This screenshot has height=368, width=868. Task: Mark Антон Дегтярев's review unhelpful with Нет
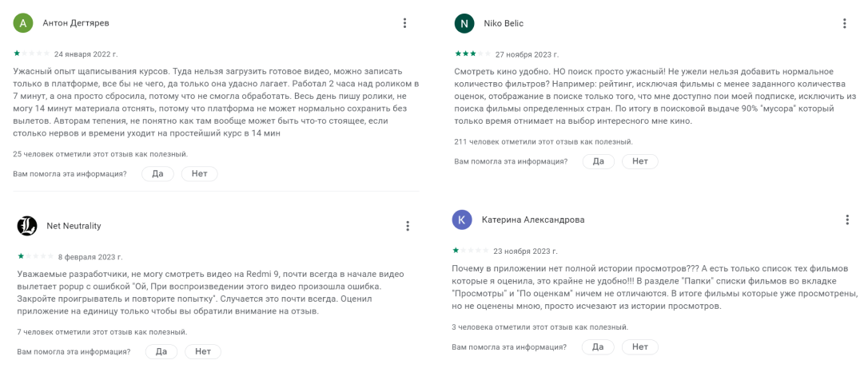199,173
